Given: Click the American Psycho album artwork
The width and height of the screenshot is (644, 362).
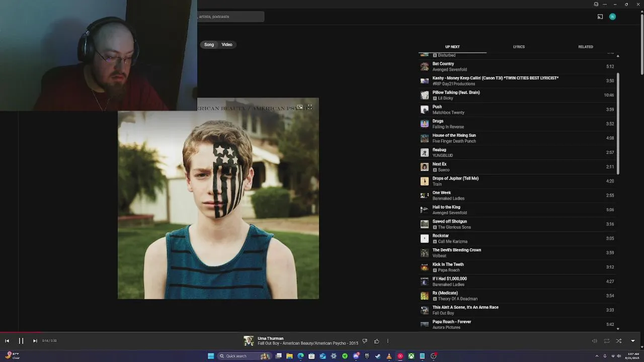Looking at the screenshot, I should 218,199.
